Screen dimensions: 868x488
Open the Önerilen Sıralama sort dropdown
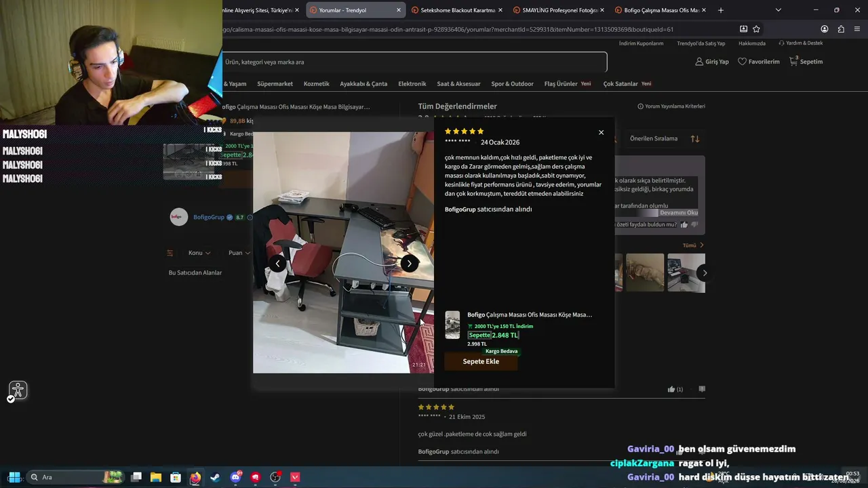(654, 138)
